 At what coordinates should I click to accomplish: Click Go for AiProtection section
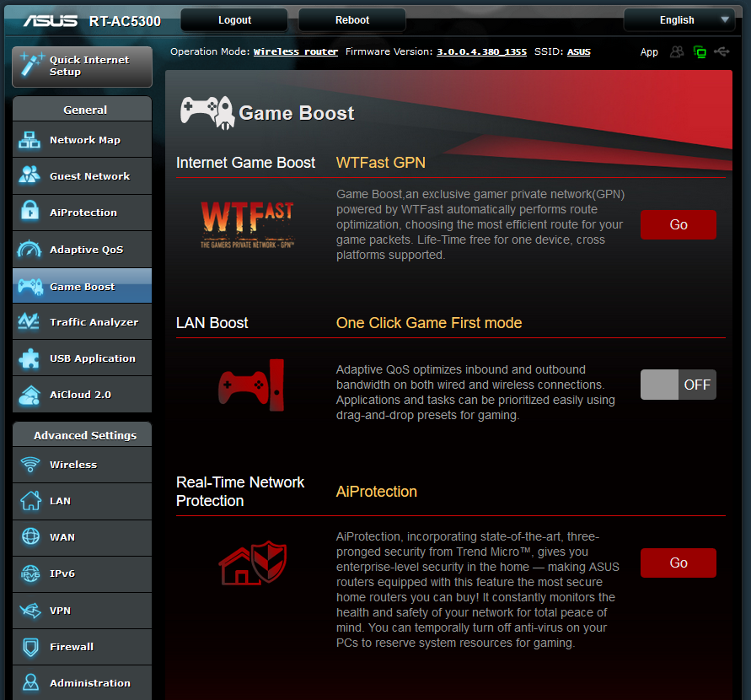679,563
